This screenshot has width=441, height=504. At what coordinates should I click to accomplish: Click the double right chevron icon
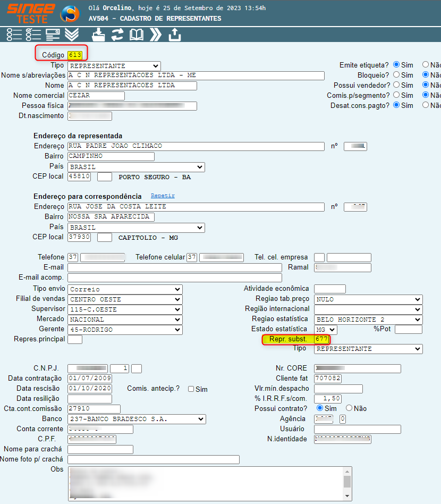click(x=155, y=35)
